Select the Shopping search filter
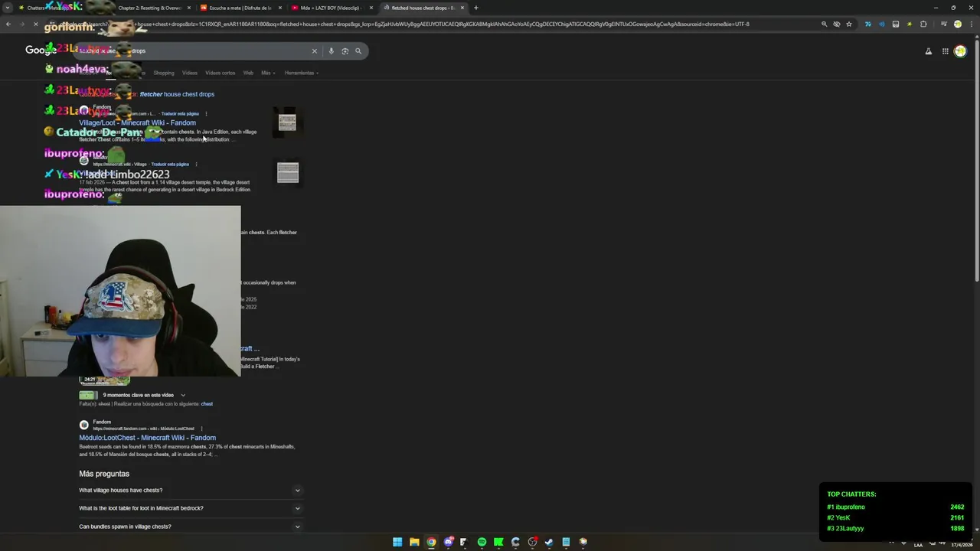This screenshot has width=980, height=551. point(164,73)
